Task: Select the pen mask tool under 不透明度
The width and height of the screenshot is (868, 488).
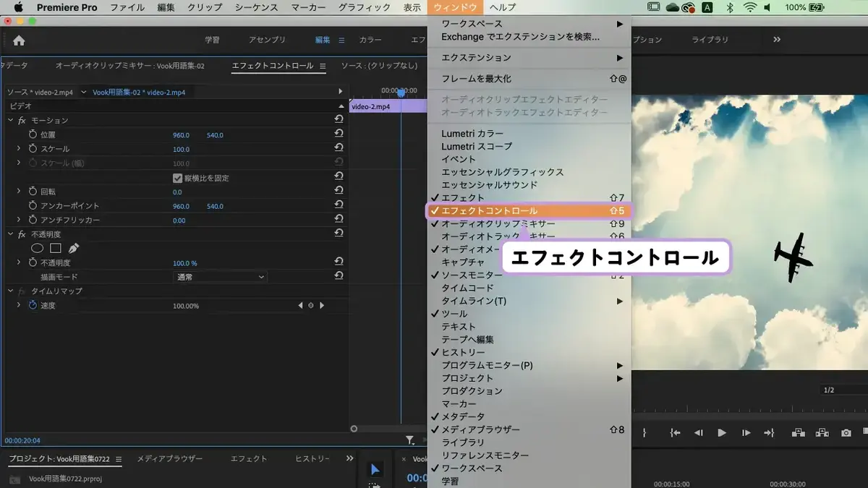Action: (73, 249)
